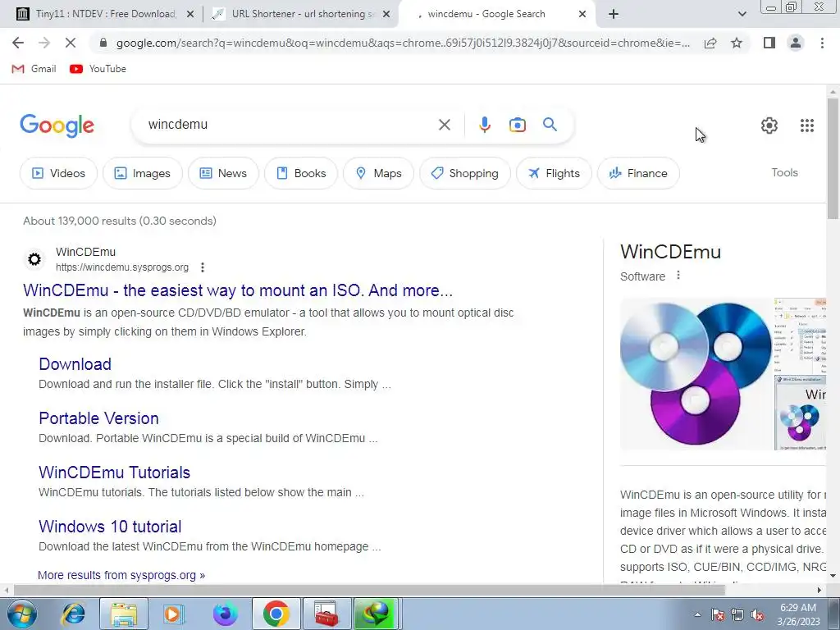Viewport: 840px width, 630px height.
Task: Filter results by Finance
Action: tap(638, 173)
